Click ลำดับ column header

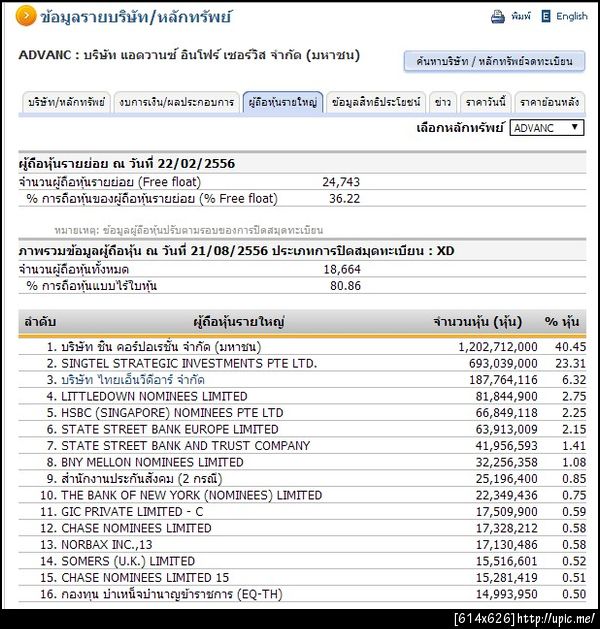pyautogui.click(x=39, y=322)
